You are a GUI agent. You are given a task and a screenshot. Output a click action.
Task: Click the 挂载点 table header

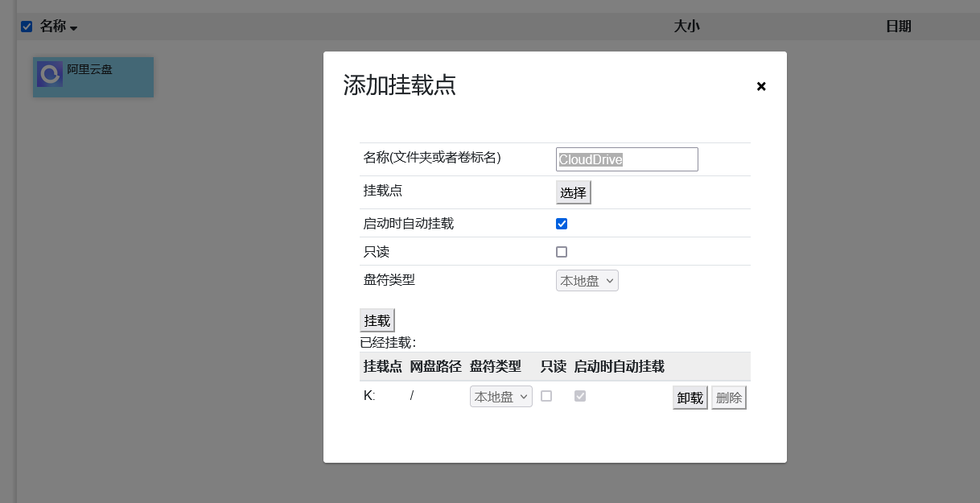383,367
